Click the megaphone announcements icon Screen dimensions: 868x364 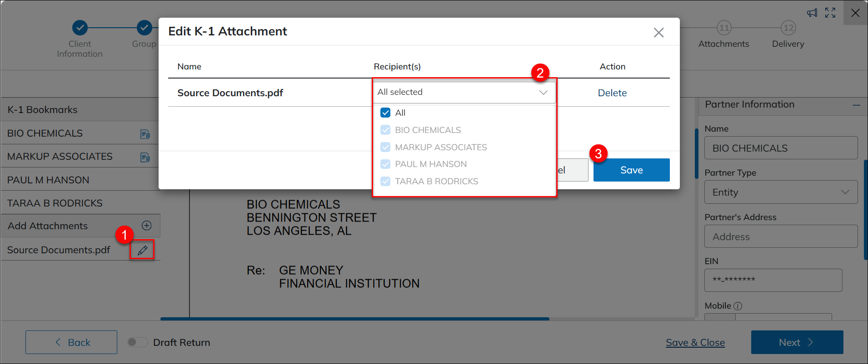click(812, 13)
